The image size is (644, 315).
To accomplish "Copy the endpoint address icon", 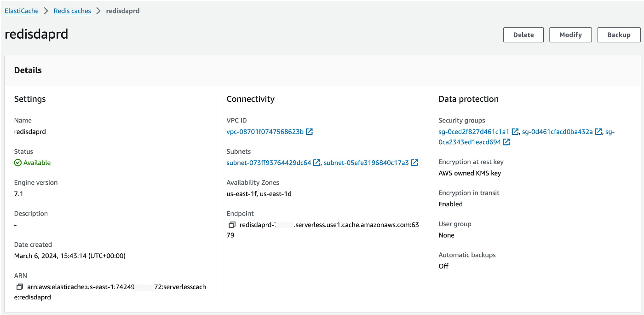I will pos(232,225).
